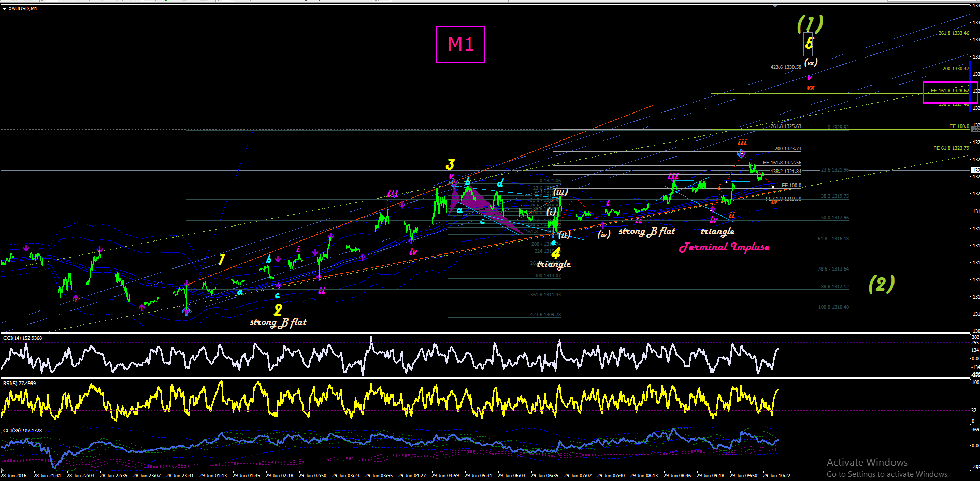Select the 38.2 1319.75 retracement label
Screen dimensions: 980x481
(835, 196)
